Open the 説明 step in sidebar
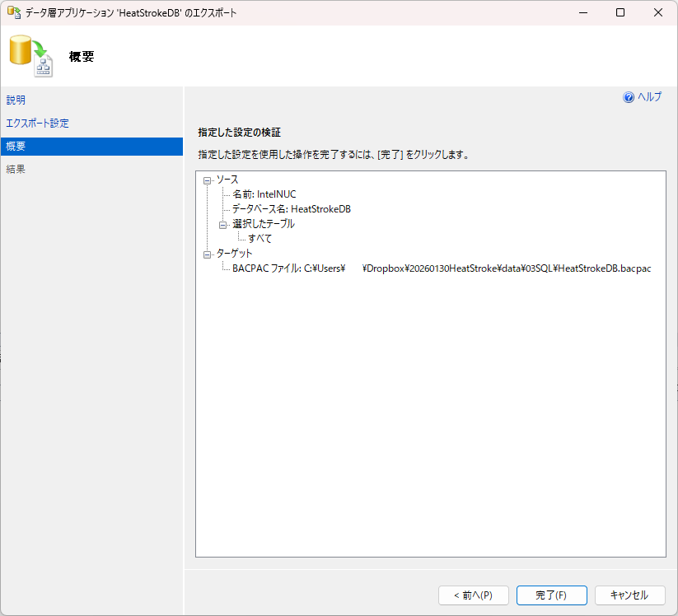This screenshot has width=678, height=616. 16,100
